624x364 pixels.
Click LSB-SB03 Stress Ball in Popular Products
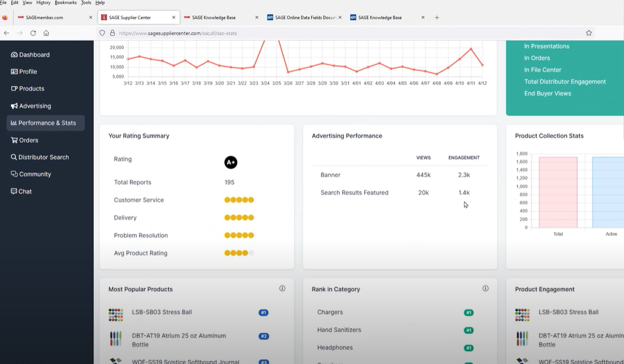pyautogui.click(x=162, y=312)
